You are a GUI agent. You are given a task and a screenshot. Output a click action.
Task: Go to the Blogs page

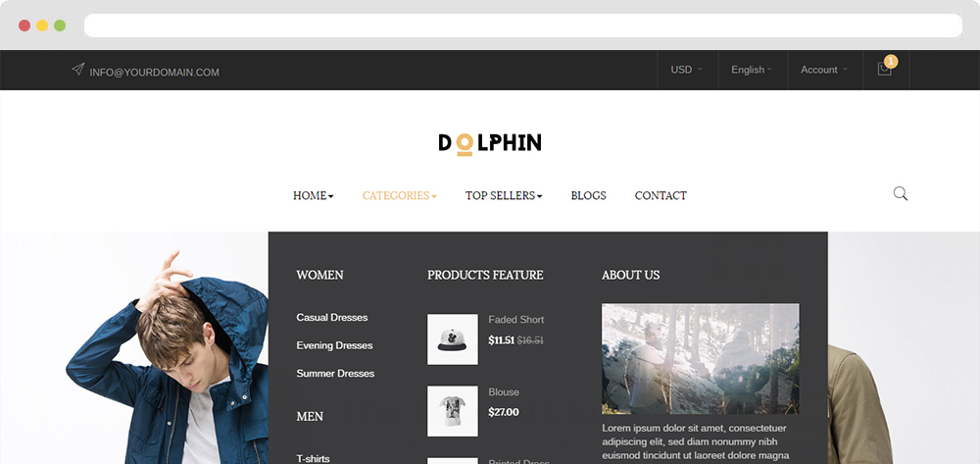(x=588, y=196)
